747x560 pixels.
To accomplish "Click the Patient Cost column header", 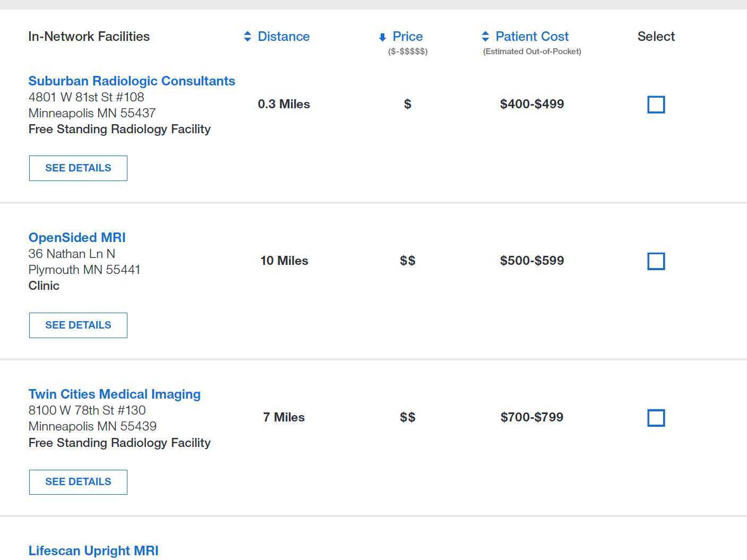I will pos(532,37).
